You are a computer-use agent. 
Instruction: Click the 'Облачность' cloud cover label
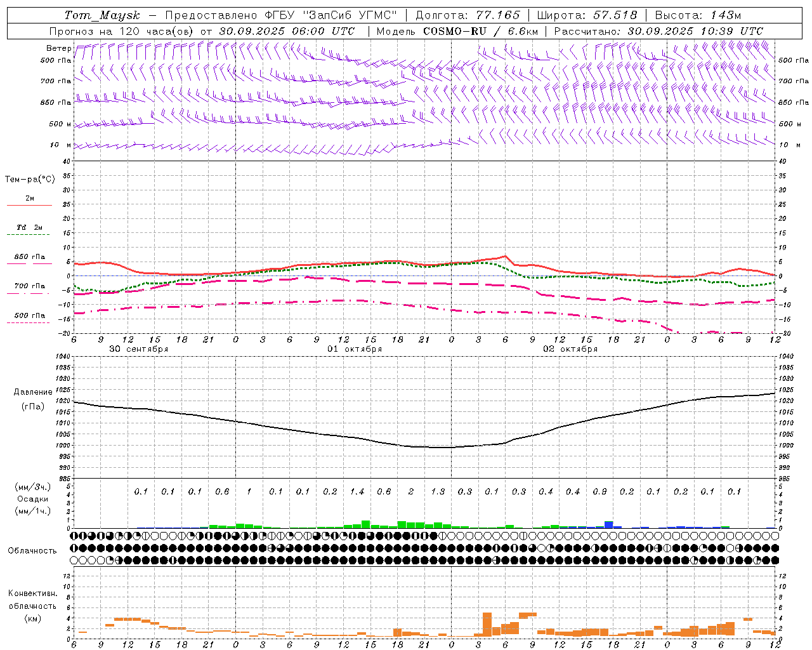(x=32, y=550)
